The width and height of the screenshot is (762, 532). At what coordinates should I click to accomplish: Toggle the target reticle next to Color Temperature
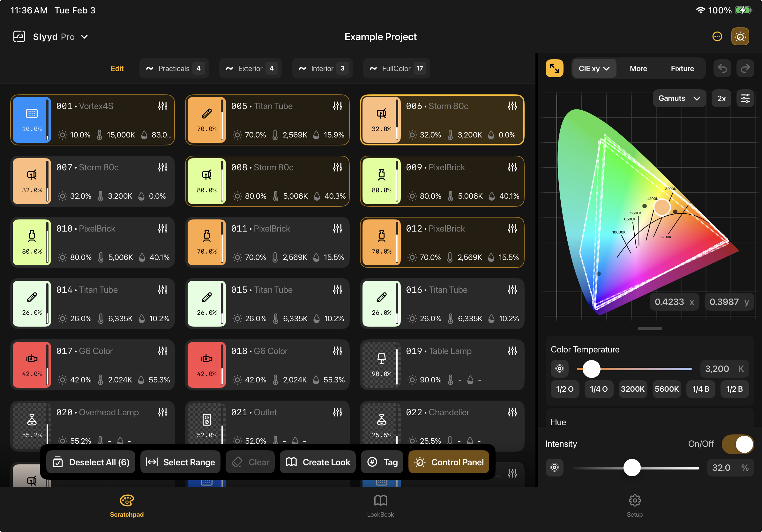tap(560, 368)
